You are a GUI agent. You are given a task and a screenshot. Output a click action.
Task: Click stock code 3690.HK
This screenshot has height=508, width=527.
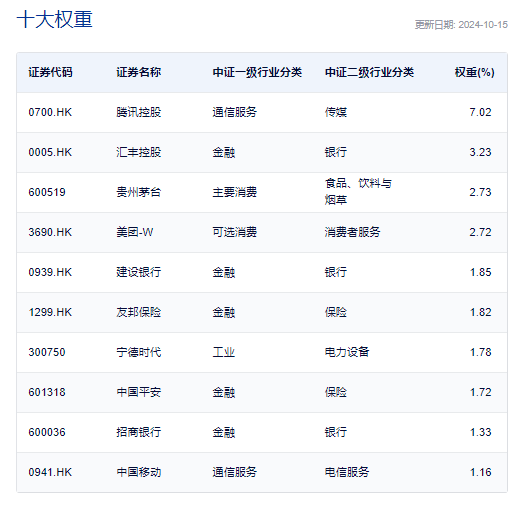coord(50,232)
